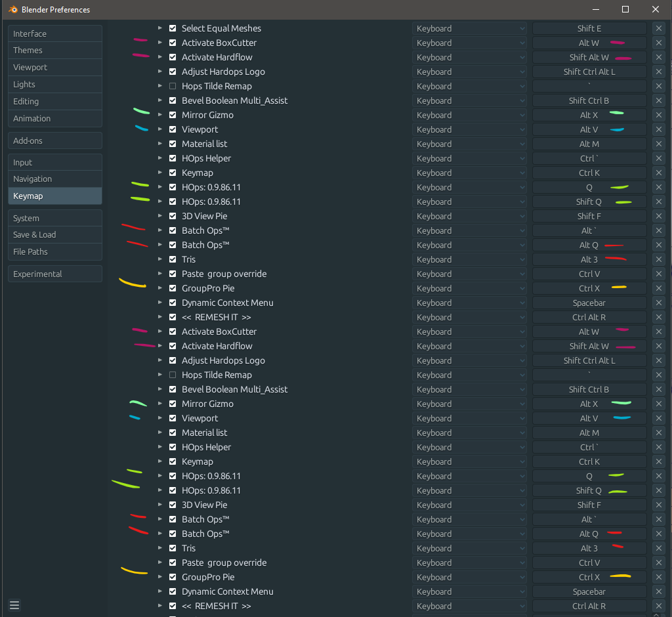Open Keyboard dropdown for second Bevel Boolean Multi_Assist
This screenshot has width=672, height=617.
(469, 389)
